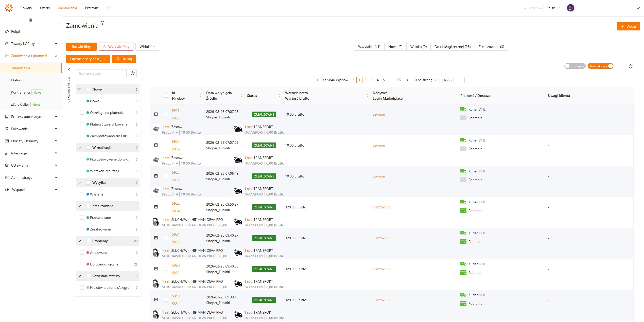
Task: Open Przesyłki top menu
Action: (x=92, y=8)
